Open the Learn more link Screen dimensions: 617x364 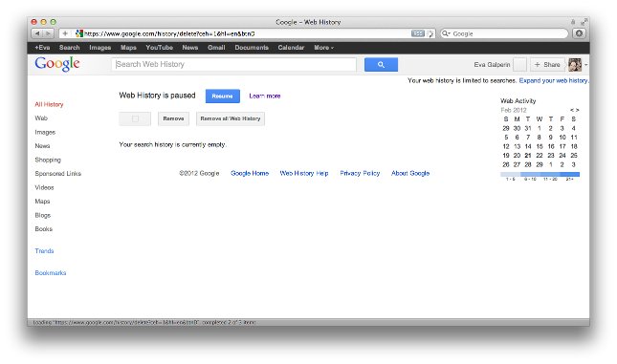click(x=264, y=96)
